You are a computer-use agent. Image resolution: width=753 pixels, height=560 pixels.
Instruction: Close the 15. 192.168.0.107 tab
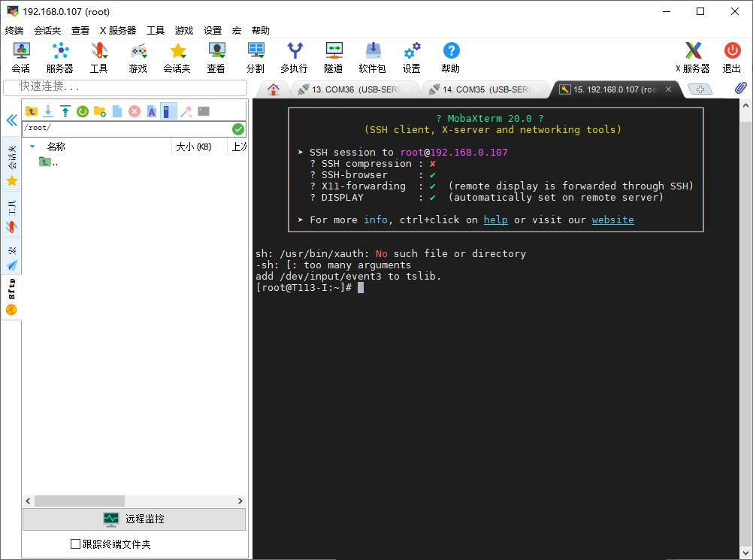click(x=668, y=89)
